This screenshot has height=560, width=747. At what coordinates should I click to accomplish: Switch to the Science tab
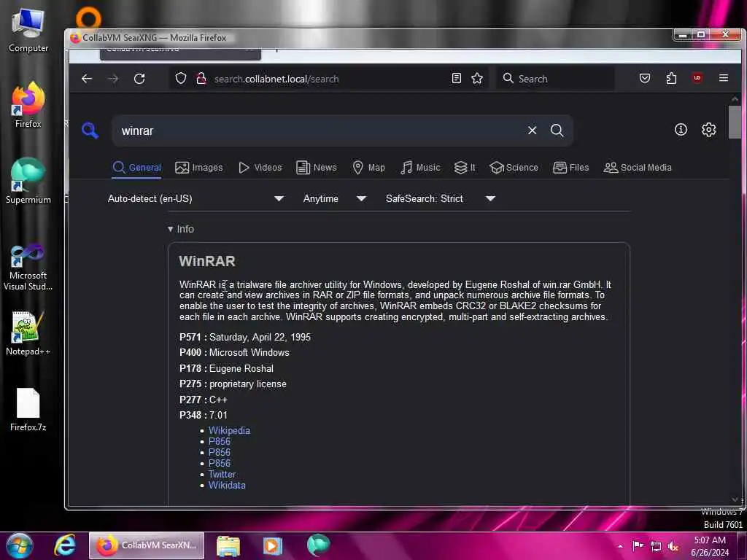tap(514, 168)
